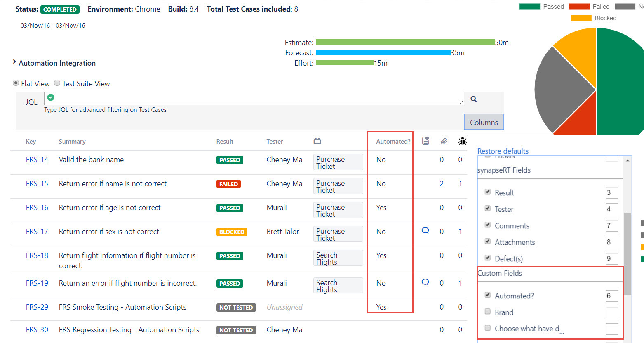Expand the Automation Integration section
Image resolution: width=644 pixels, height=343 pixels.
coord(14,62)
